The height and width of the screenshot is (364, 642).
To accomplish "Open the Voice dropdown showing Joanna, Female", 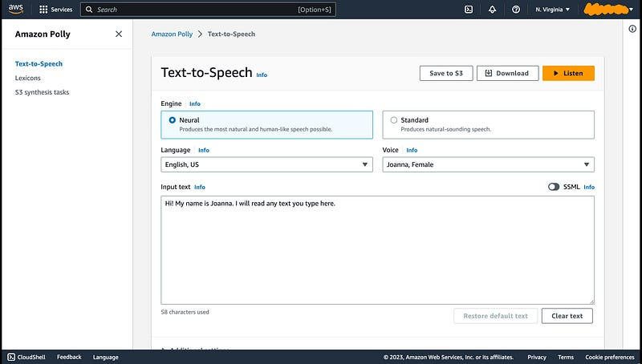I will tap(488, 164).
